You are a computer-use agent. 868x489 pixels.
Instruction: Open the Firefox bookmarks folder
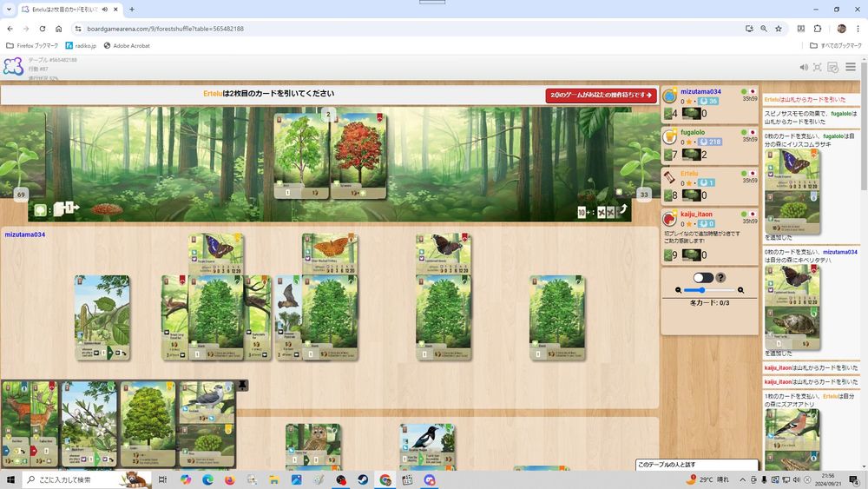tap(32, 45)
